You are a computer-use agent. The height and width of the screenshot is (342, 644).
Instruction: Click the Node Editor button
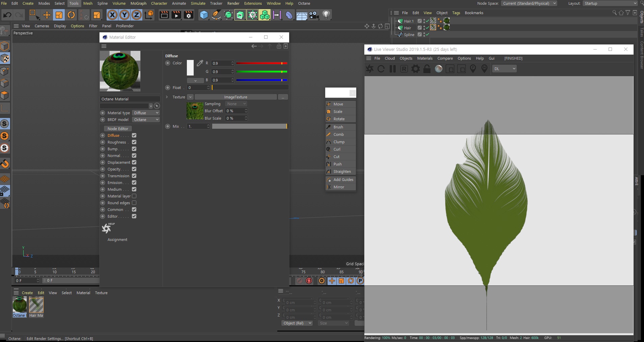(x=118, y=129)
